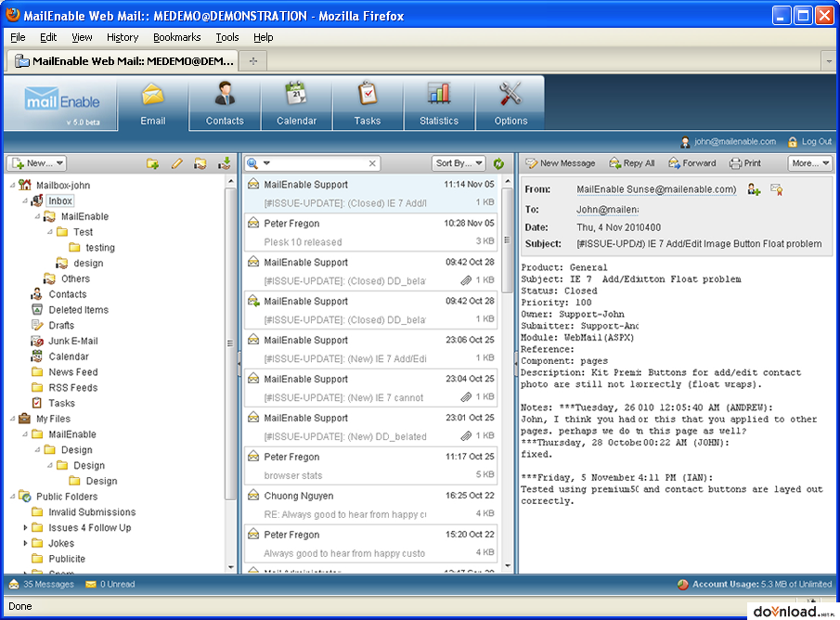Click the new folder icon with plus

(x=152, y=163)
